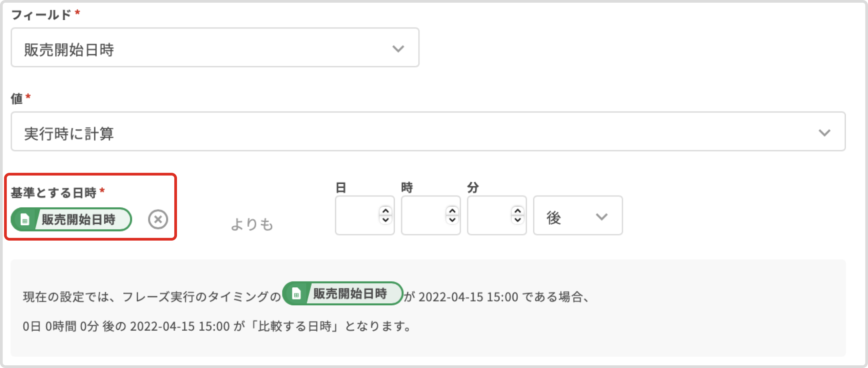This screenshot has width=868, height=368.
Task: Click the chevron arrow of 値 select
Action: (824, 132)
